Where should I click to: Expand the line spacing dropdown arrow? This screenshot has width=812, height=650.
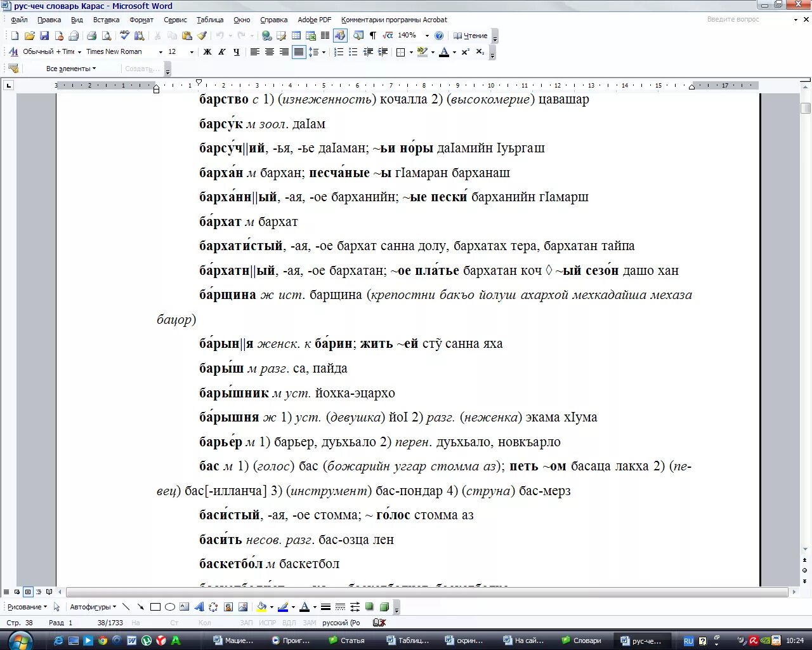(x=324, y=52)
